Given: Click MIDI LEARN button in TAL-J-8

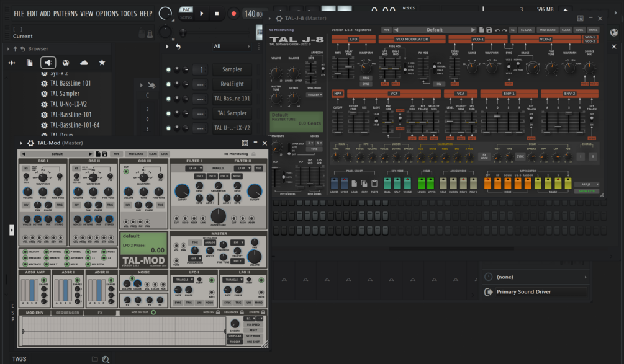Looking at the screenshot, I should pos(548,30).
